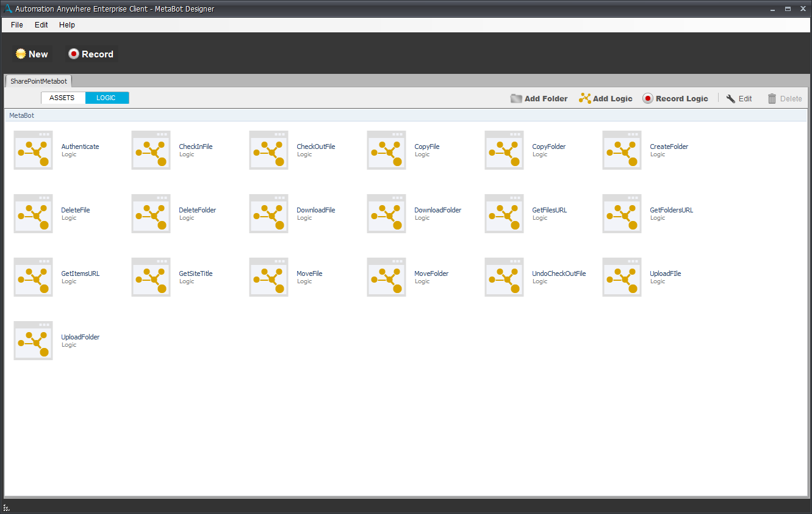812x514 pixels.
Task: Click Record Logic in the toolbar
Action: [x=675, y=98]
